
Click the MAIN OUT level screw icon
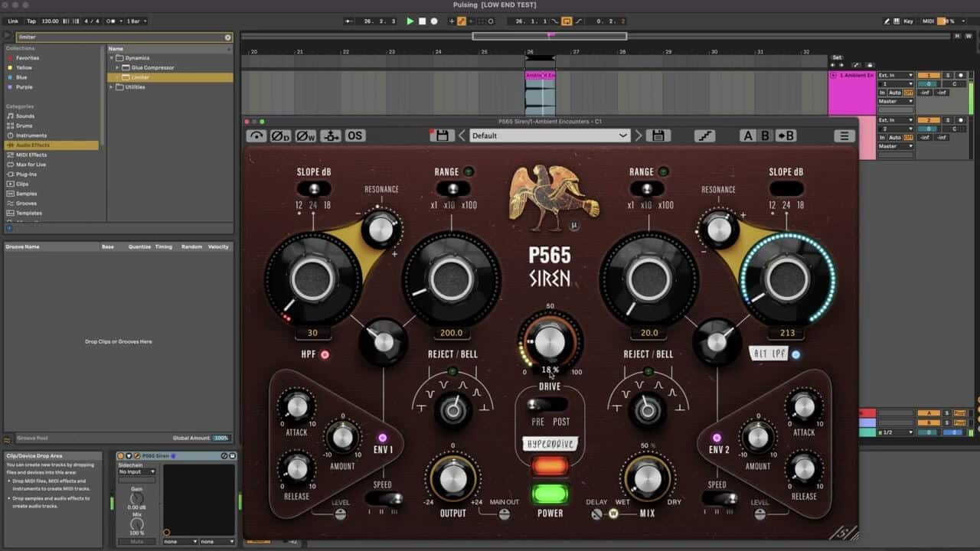coord(504,514)
